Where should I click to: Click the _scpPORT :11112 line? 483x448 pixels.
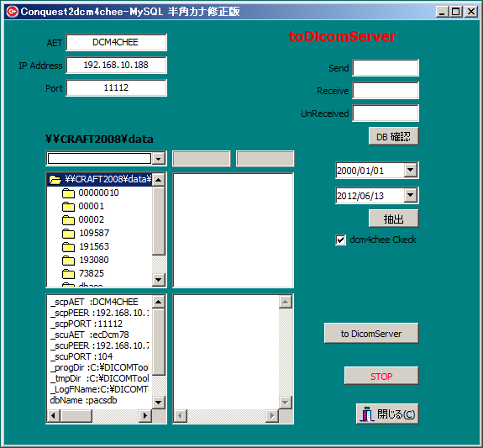click(87, 324)
